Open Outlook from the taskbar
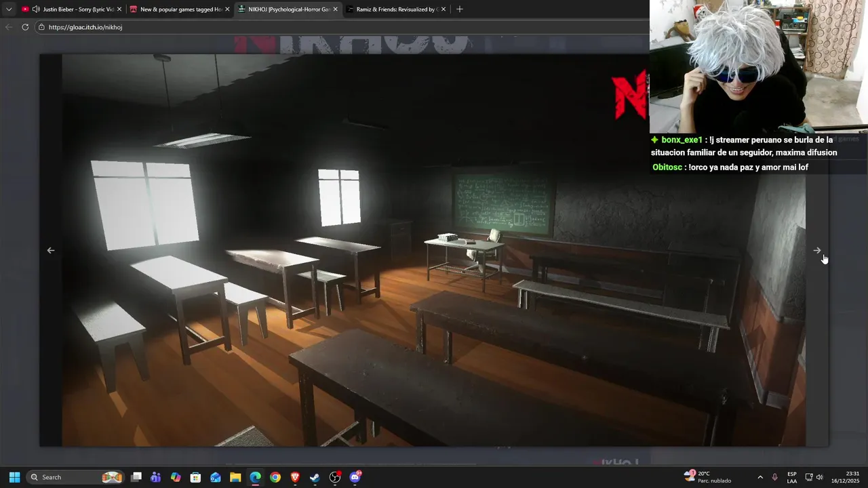 pos(216,477)
